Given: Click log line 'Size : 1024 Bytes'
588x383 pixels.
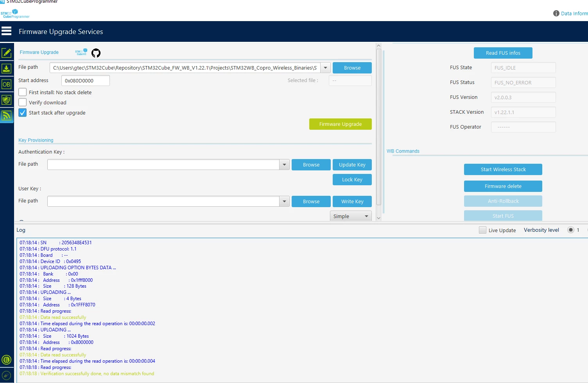Looking at the screenshot, I should pos(54,336).
